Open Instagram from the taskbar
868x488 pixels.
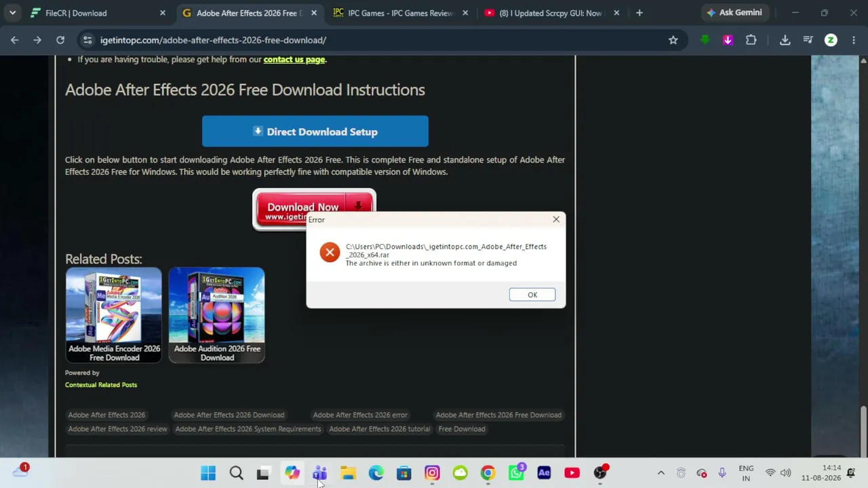tap(432, 473)
